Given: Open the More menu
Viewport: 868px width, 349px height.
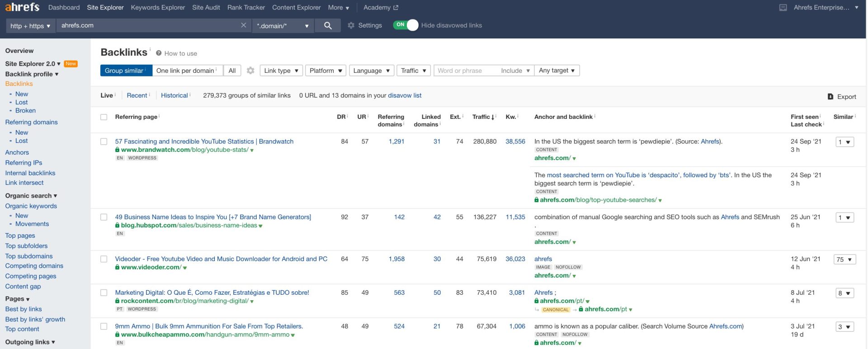Looking at the screenshot, I should tap(339, 8).
